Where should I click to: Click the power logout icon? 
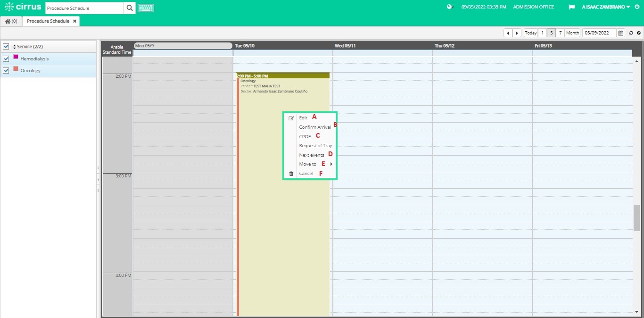pos(637,7)
